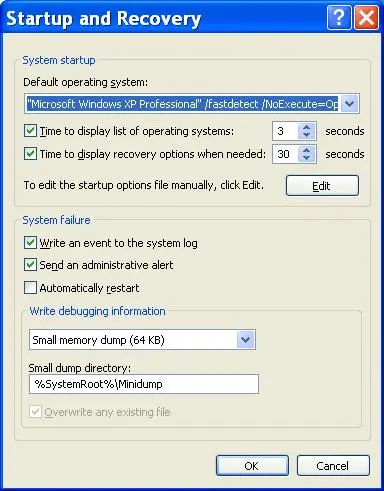Dismiss changes with the Cancel button
The width and height of the screenshot is (384, 491).
(x=333, y=465)
